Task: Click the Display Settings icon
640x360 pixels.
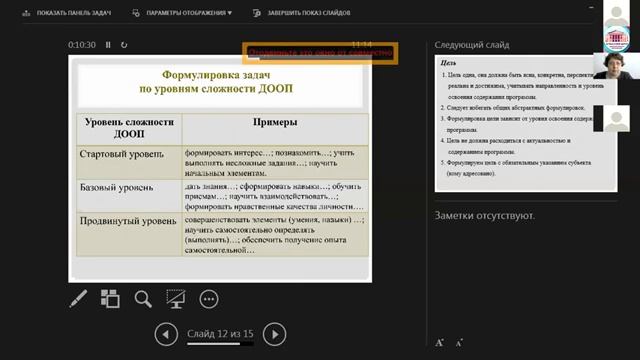Action: (136, 13)
